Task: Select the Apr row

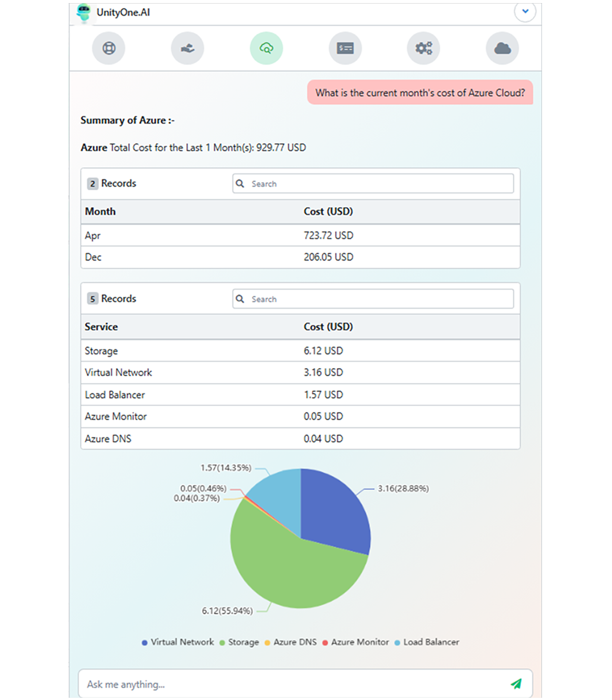Action: tap(300, 235)
